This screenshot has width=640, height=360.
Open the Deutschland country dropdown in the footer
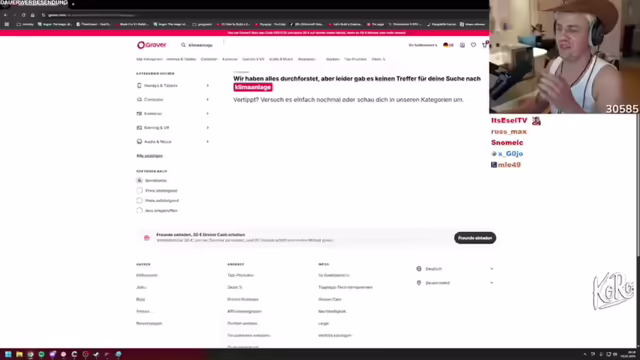(x=455, y=283)
